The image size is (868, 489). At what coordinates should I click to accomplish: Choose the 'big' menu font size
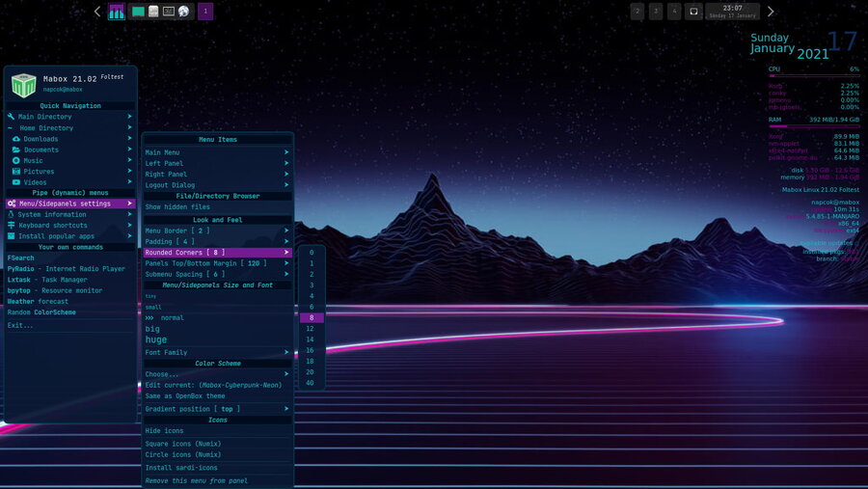152,329
